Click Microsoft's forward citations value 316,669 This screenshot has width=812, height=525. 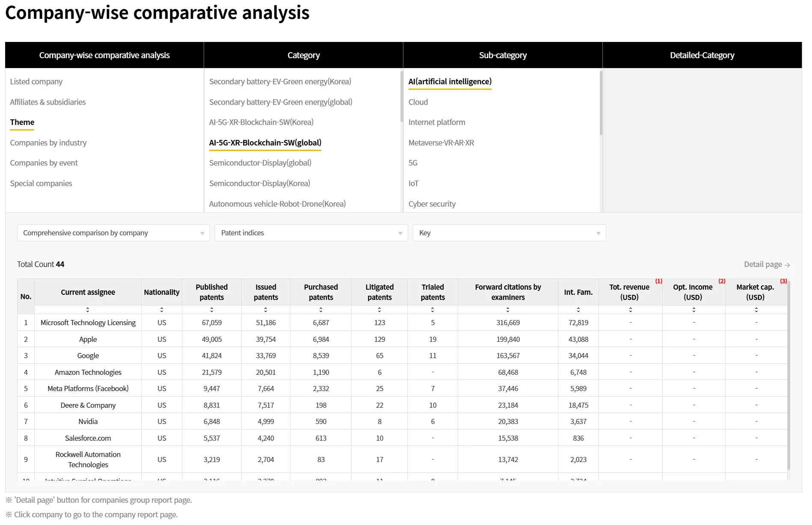pyautogui.click(x=508, y=323)
